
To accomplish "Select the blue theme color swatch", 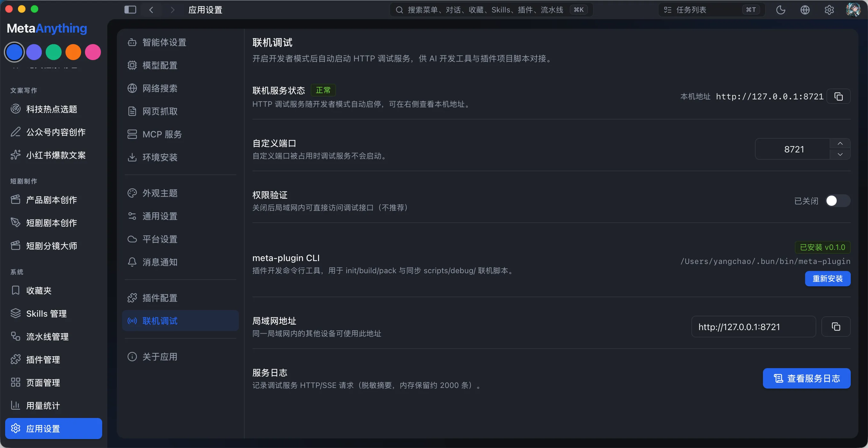I will pos(14,52).
